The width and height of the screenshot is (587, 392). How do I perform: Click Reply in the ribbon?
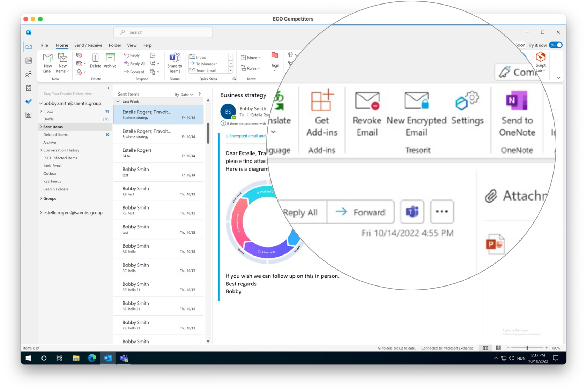click(x=132, y=55)
